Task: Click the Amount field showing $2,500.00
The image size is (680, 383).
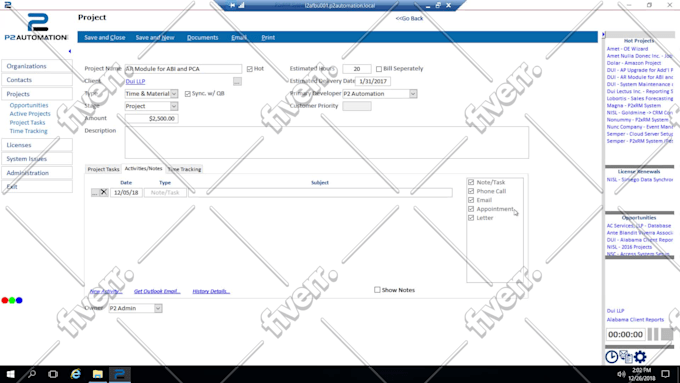Action: 151,118
